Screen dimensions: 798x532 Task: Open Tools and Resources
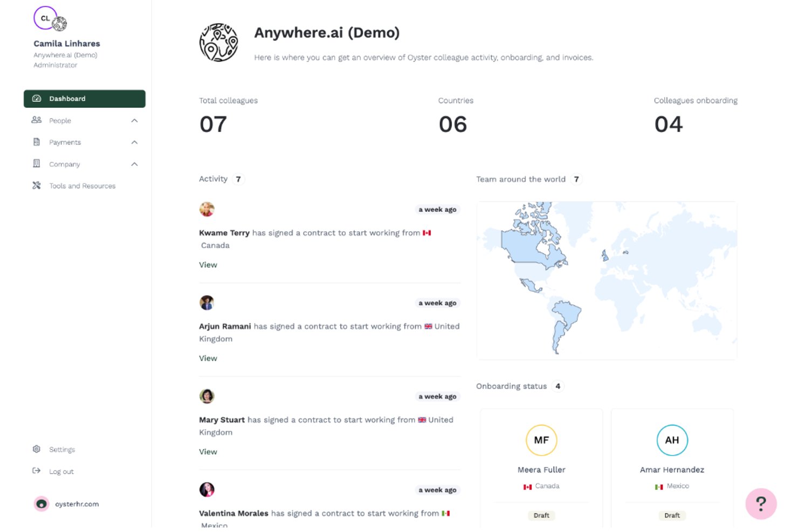coord(82,186)
